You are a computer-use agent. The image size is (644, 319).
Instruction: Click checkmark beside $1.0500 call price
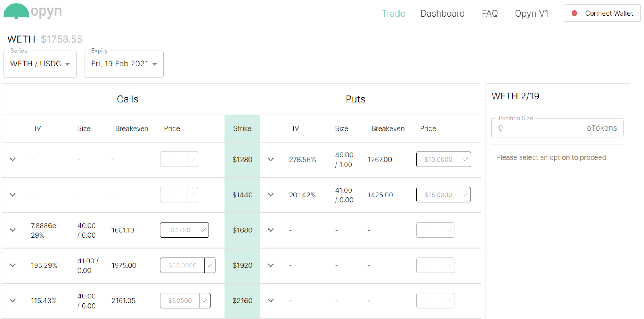pos(205,301)
